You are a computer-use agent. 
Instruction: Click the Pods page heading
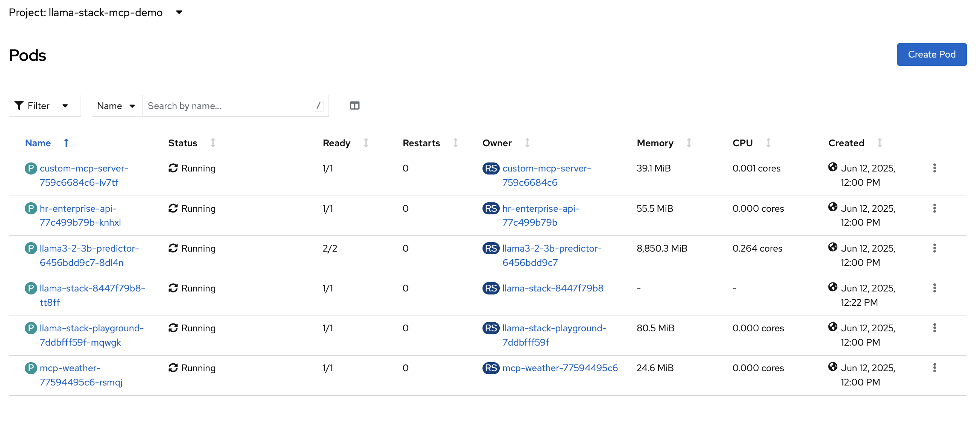[x=27, y=56]
